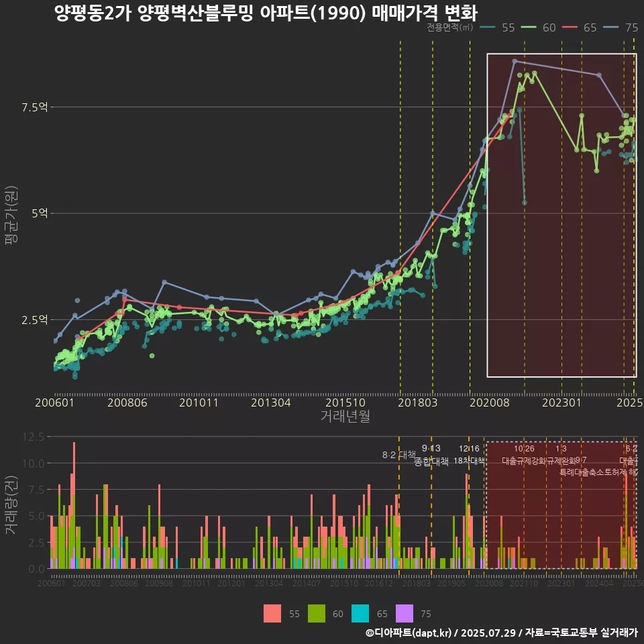
Task: Click the 201510 label on the price chart axis
Action: pyautogui.click(x=345, y=402)
